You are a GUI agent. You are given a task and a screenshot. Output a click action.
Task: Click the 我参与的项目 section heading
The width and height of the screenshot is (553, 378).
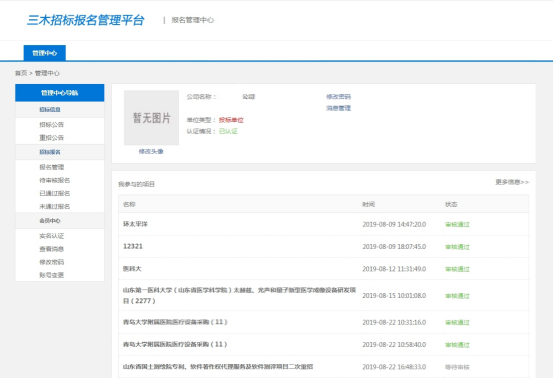[x=136, y=184]
